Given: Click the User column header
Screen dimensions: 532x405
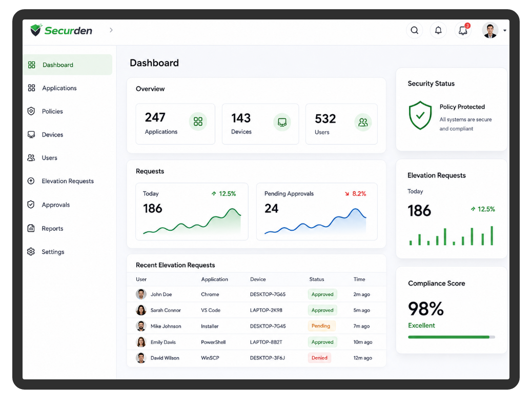Looking at the screenshot, I should point(141,279).
